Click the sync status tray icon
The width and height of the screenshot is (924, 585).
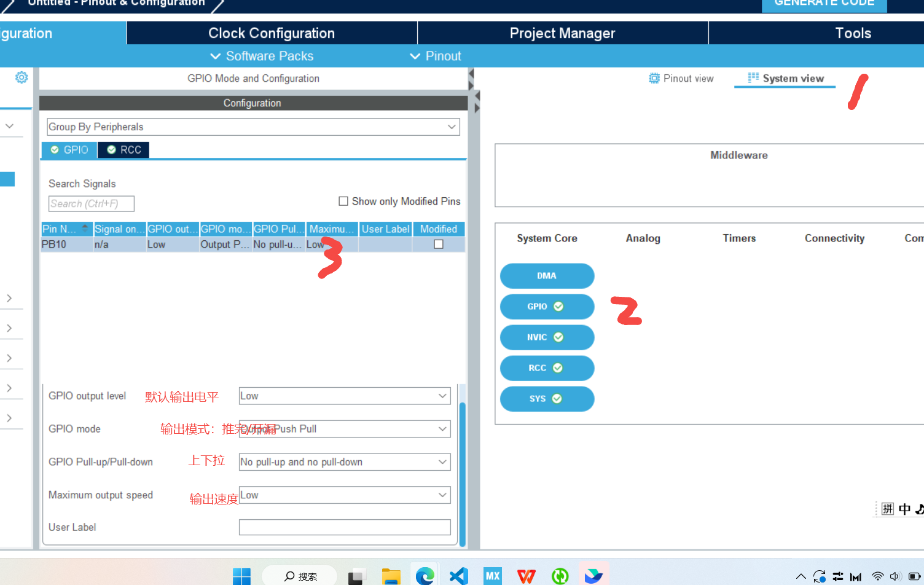click(820, 576)
